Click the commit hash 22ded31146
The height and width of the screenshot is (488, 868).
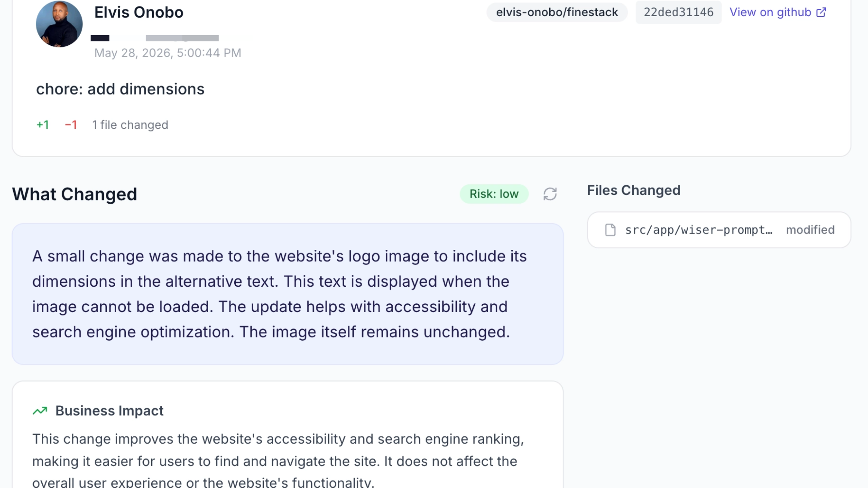coord(678,12)
